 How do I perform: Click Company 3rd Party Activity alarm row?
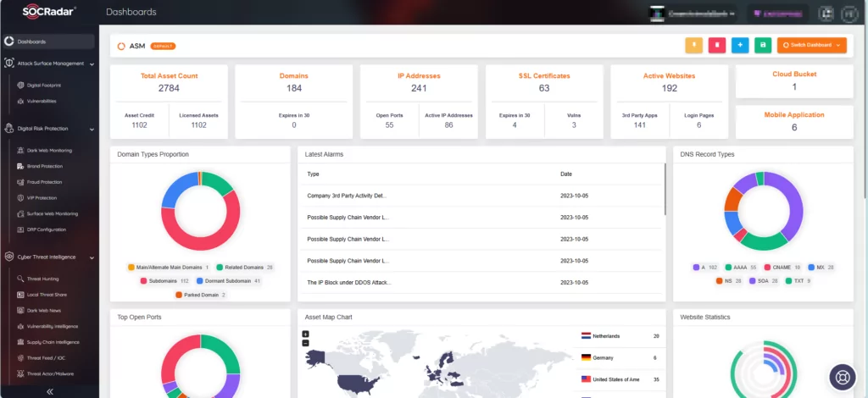pos(481,196)
